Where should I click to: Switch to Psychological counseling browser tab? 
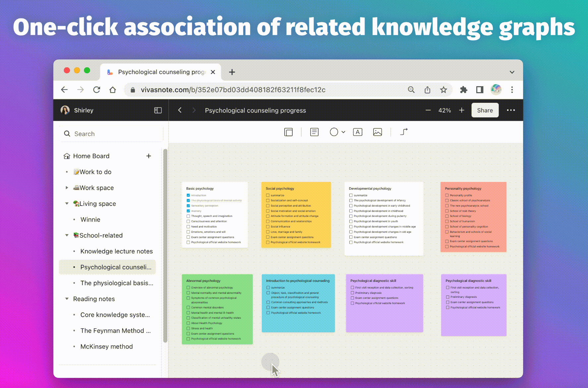click(161, 72)
